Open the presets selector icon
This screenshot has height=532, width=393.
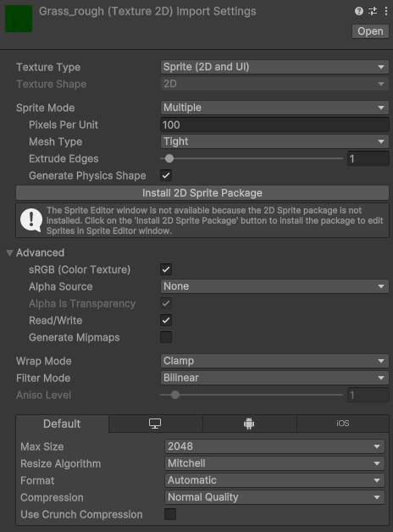pos(373,11)
